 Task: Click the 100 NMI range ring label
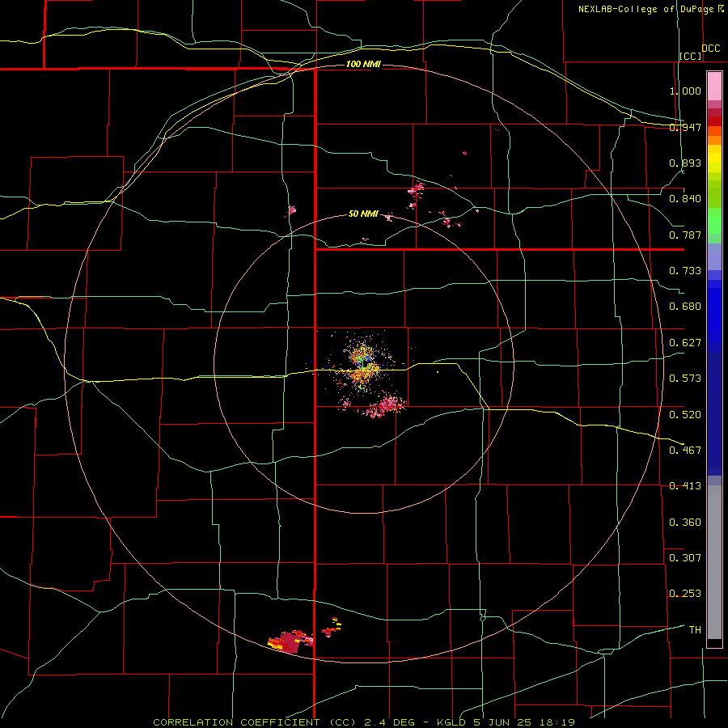(x=363, y=64)
